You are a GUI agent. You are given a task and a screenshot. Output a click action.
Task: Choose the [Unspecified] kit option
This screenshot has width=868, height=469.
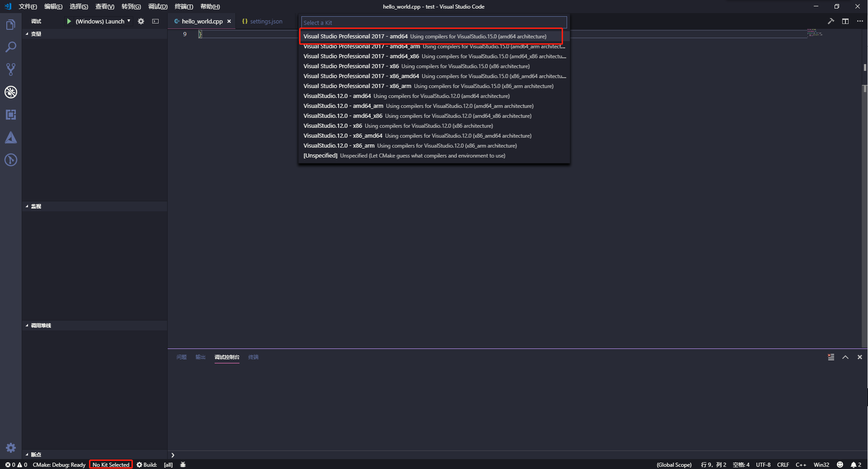pos(434,156)
